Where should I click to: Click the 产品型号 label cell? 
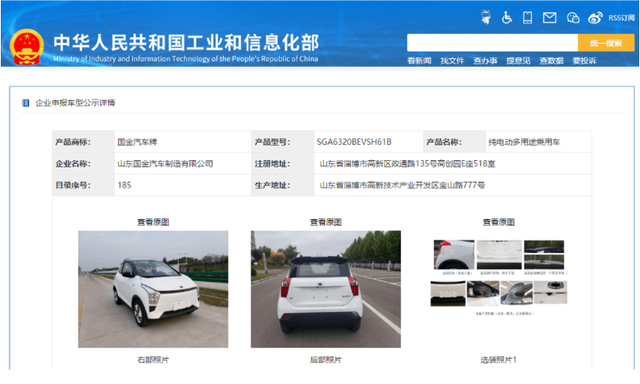point(282,142)
